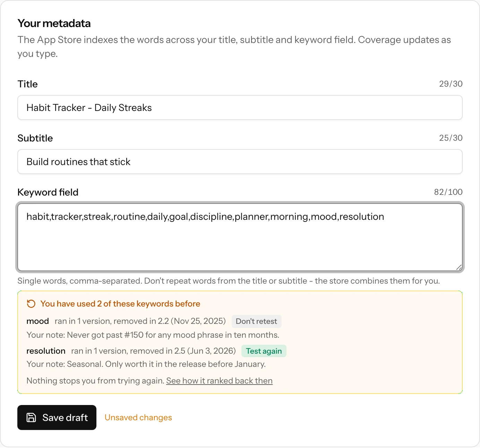This screenshot has height=448, width=480.
Task: Click the resolution keyword in the warning
Action: (46, 351)
